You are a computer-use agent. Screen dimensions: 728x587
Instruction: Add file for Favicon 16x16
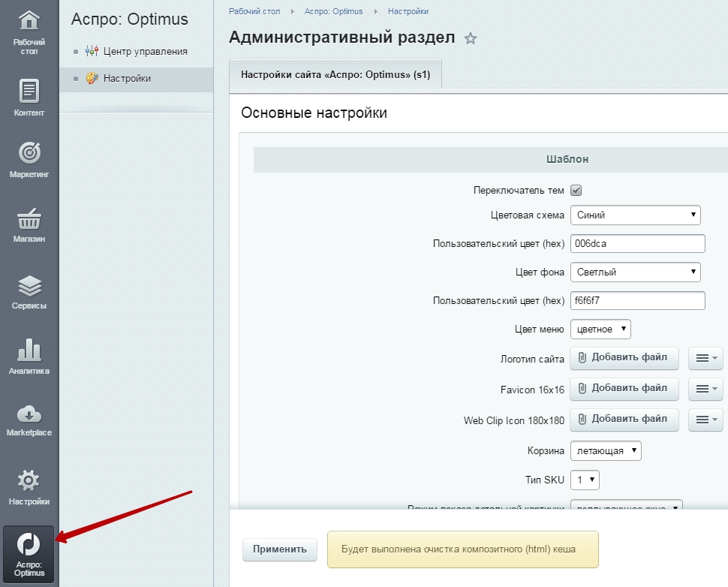coord(624,388)
